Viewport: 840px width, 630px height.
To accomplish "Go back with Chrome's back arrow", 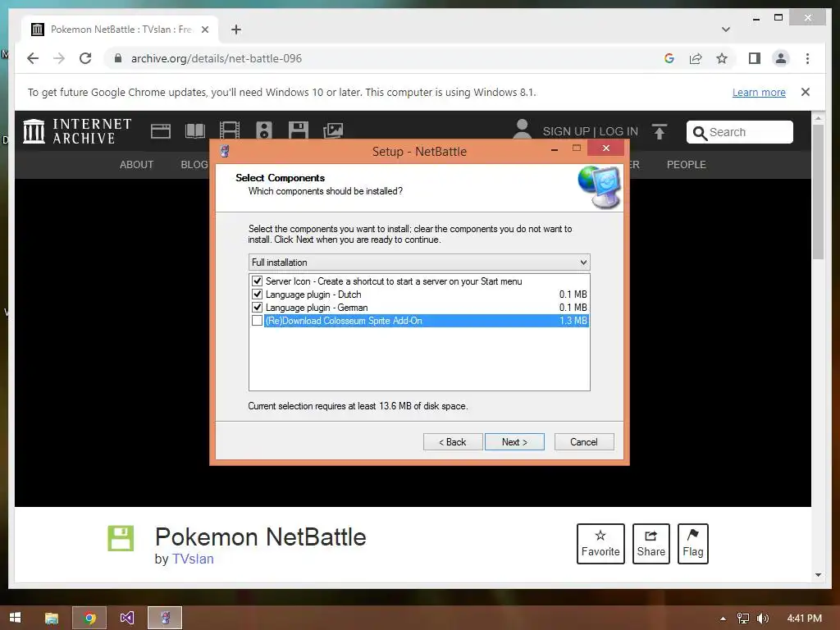I will [33, 58].
